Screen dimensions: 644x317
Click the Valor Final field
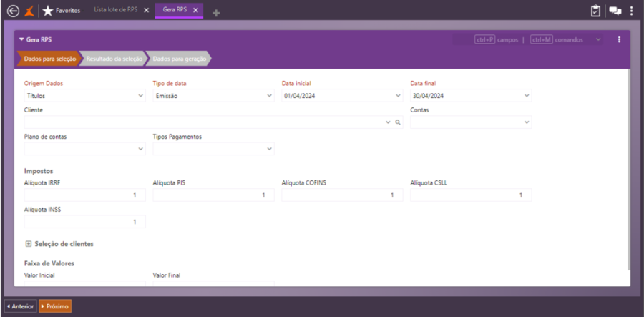[x=213, y=283]
